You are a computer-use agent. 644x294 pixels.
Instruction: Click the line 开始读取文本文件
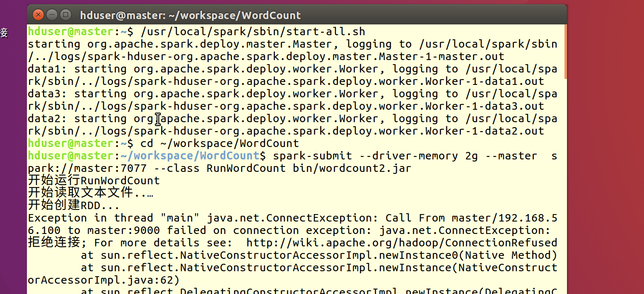(91, 193)
